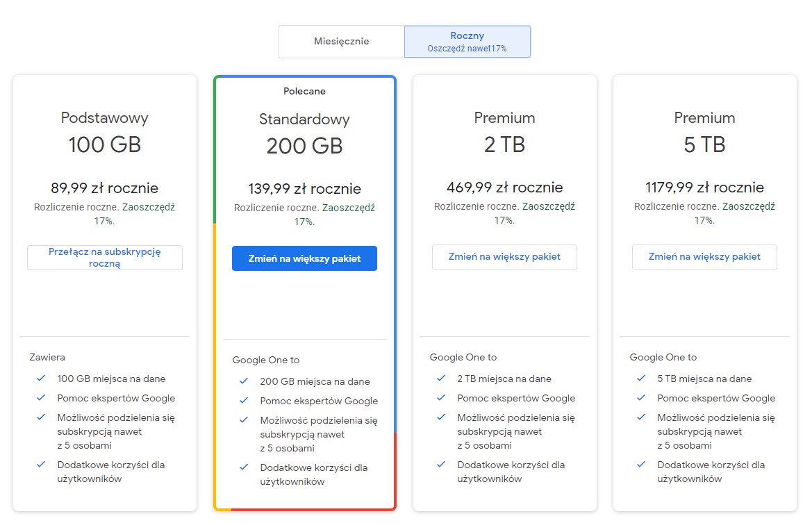Click the checkmark beside '2 TB miejsca na dane'
This screenshot has height=523, width=812.
[441, 379]
